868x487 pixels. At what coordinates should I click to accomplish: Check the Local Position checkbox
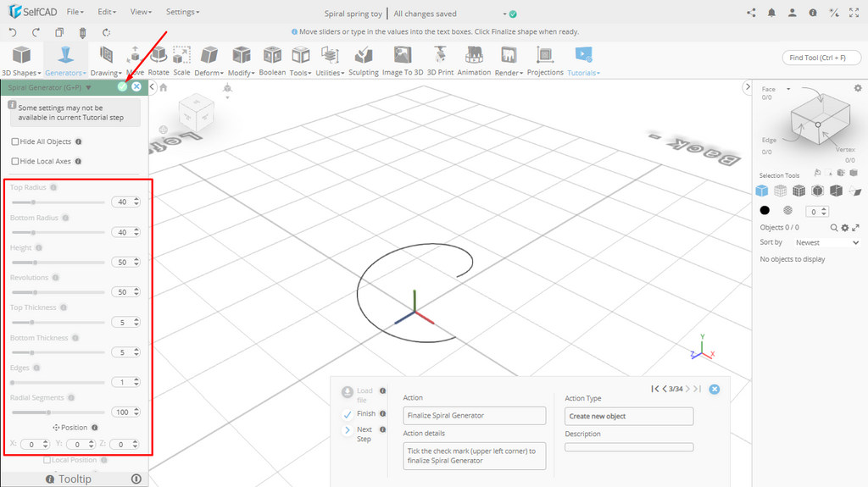tap(47, 460)
